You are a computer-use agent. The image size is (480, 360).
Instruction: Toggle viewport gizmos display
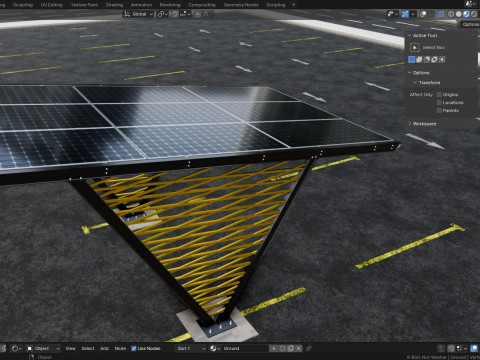coord(405,14)
